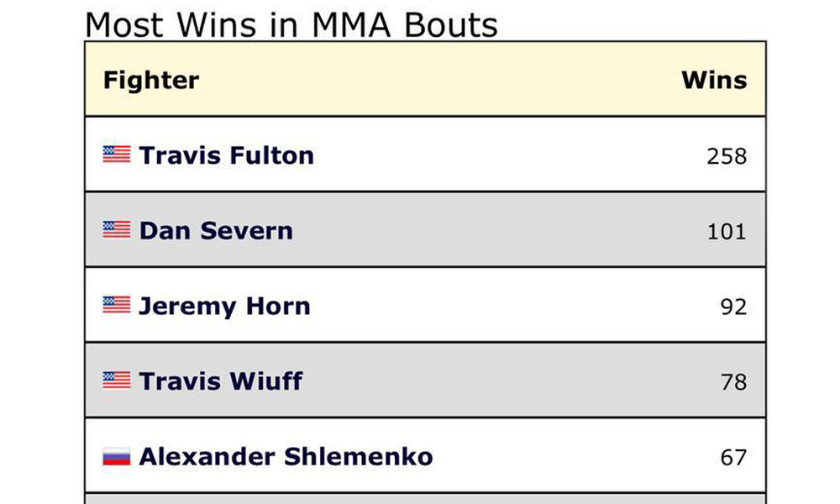Click the Most Wins in MMA Bouts title
Screen dimensions: 840x504
click(291, 24)
